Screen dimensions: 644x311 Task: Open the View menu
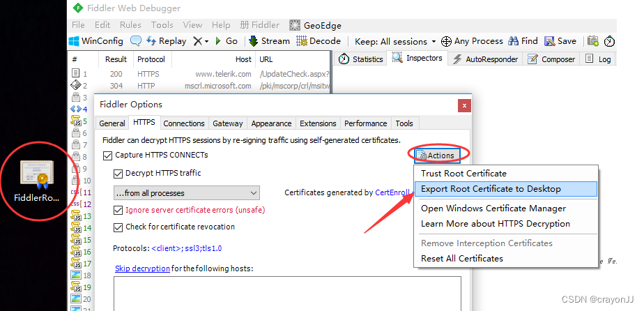[192, 25]
